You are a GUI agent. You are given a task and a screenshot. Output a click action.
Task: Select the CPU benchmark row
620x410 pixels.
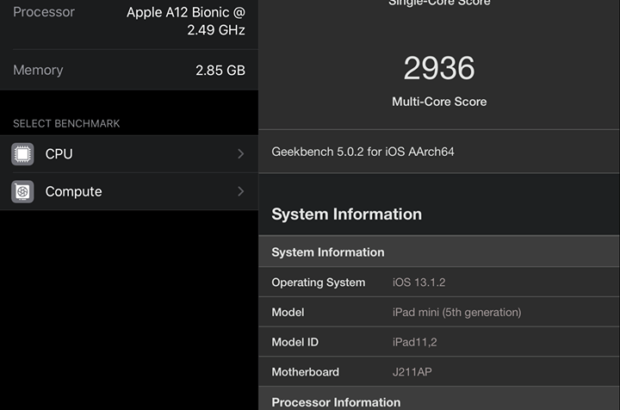pos(130,154)
